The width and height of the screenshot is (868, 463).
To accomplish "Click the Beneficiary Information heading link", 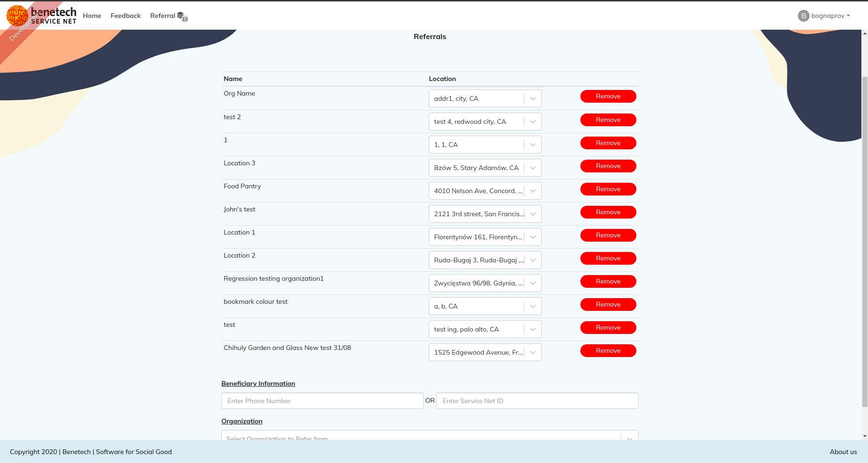I will (258, 383).
